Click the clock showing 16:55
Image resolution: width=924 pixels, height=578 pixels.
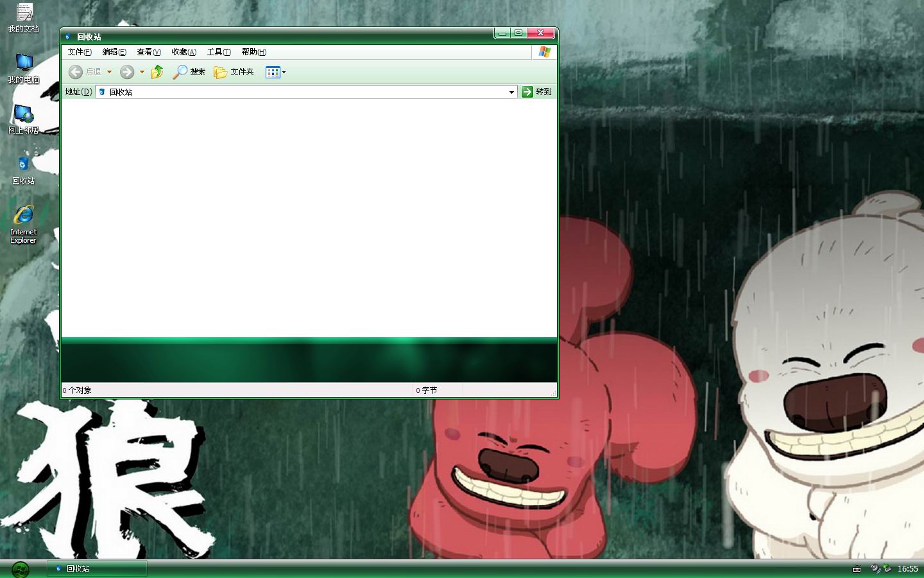pyautogui.click(x=907, y=569)
